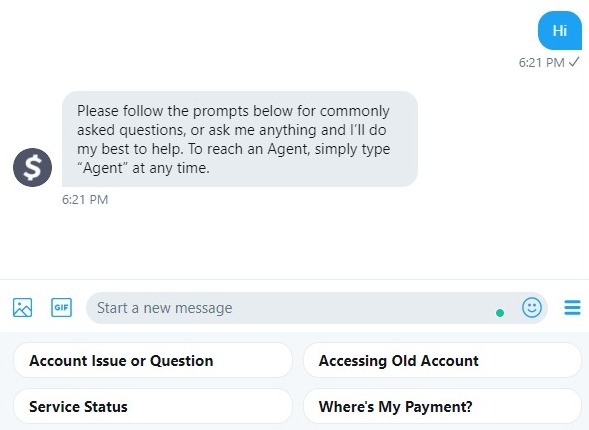This screenshot has width=589, height=430.
Task: Click the green status dot in message box
Action: [500, 312]
